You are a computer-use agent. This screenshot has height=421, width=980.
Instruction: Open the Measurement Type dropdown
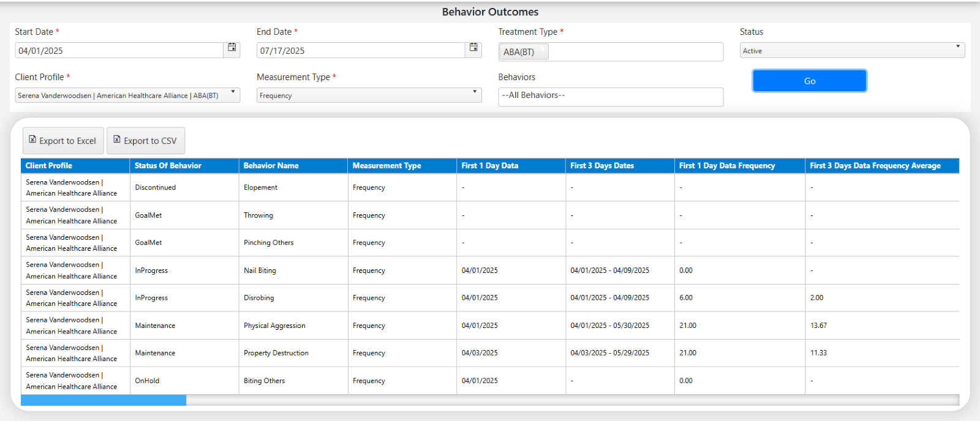[369, 95]
